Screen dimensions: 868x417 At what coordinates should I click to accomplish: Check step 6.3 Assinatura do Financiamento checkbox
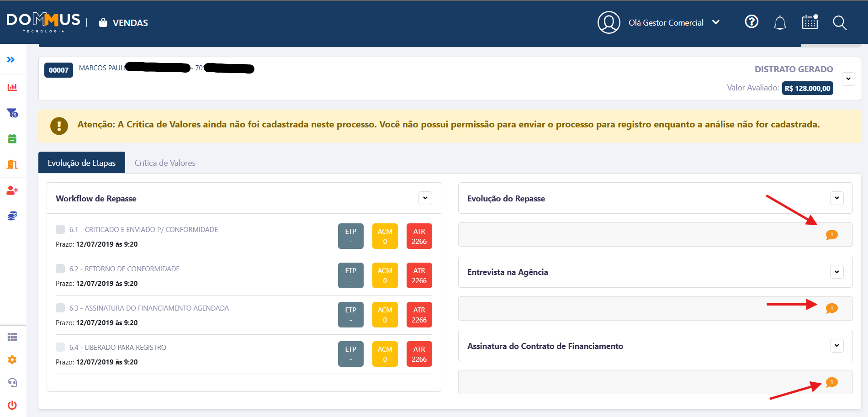[60, 308]
